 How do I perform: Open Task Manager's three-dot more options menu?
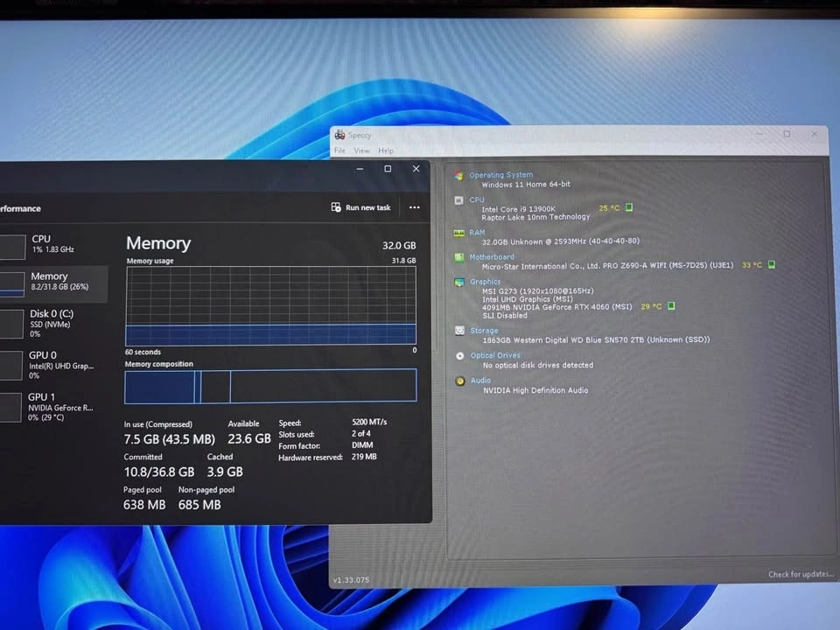[414, 207]
